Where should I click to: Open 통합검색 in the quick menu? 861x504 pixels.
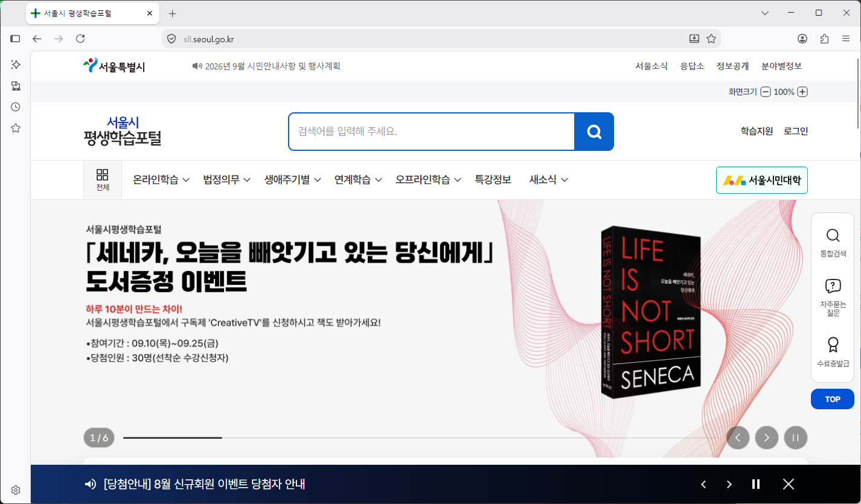click(x=833, y=243)
